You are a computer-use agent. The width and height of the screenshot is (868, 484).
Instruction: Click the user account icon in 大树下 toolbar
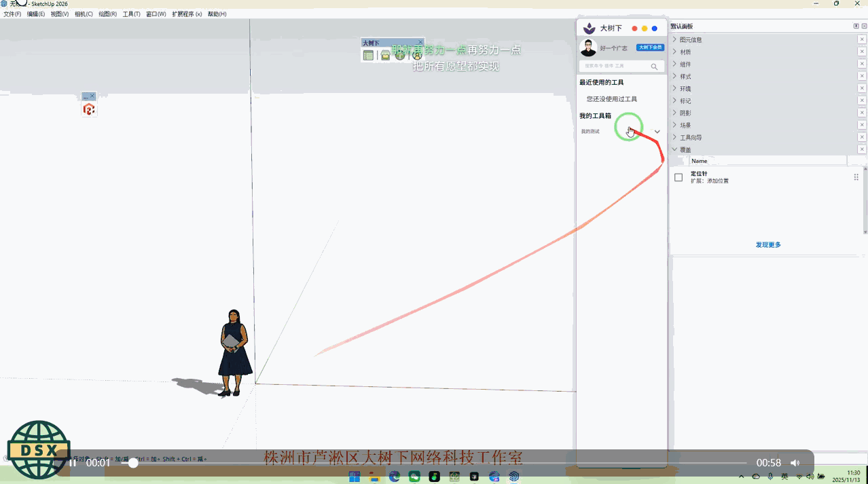pos(417,56)
